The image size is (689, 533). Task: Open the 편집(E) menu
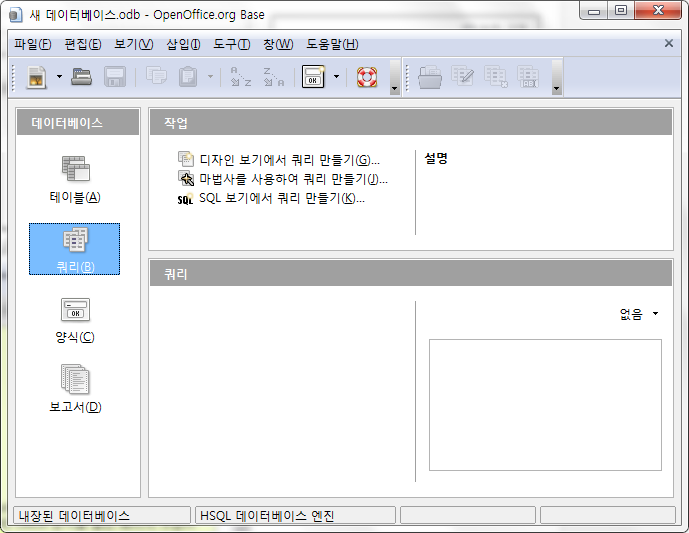83,44
